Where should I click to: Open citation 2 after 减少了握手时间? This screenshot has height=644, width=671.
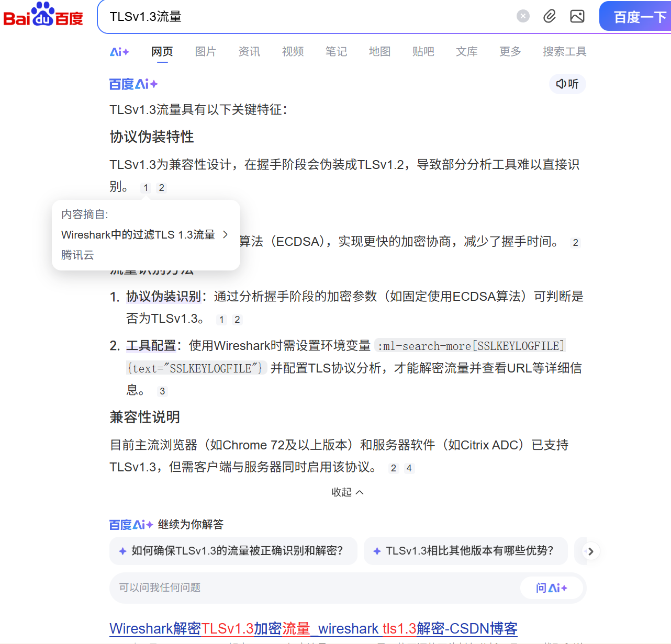[x=576, y=243]
